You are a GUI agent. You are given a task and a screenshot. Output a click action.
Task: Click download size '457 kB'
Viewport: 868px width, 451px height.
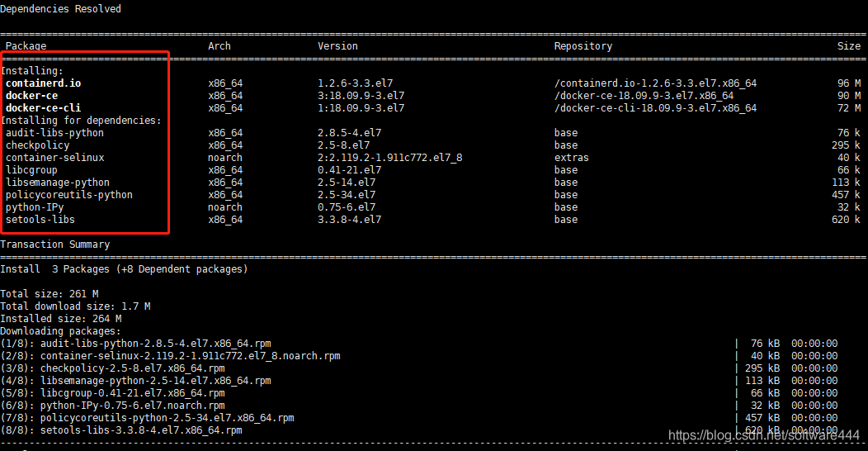click(762, 418)
